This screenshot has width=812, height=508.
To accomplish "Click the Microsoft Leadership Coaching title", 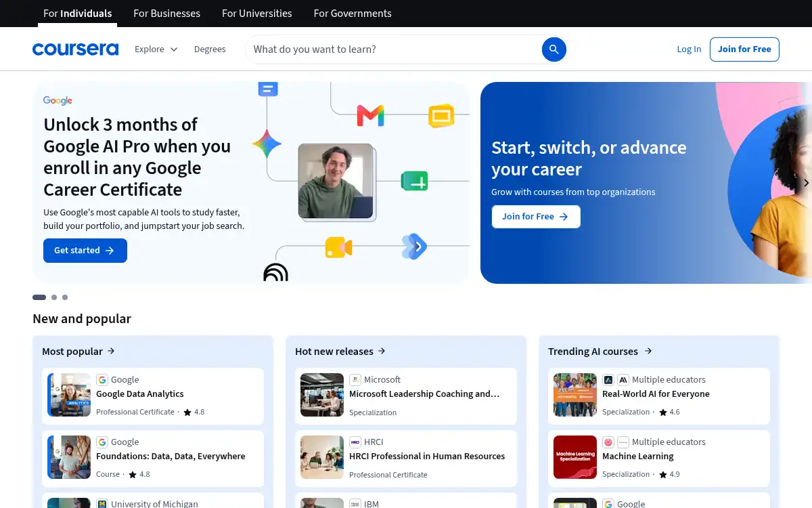I will 424,394.
